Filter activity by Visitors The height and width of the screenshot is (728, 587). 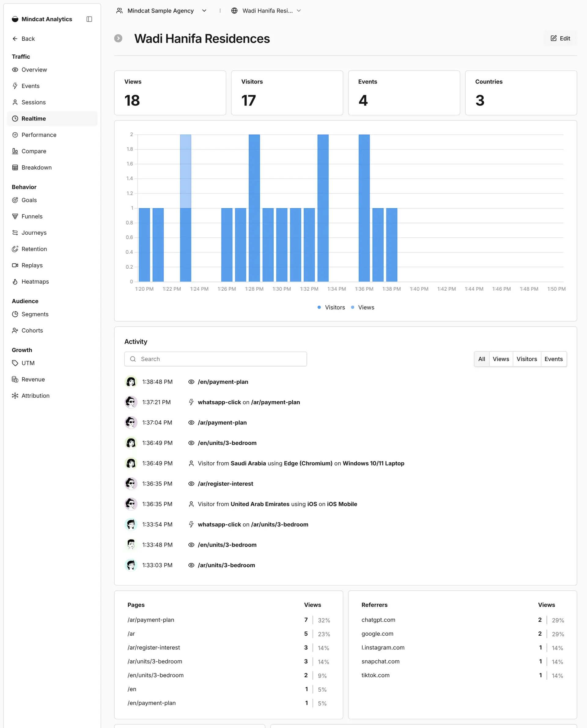click(526, 359)
